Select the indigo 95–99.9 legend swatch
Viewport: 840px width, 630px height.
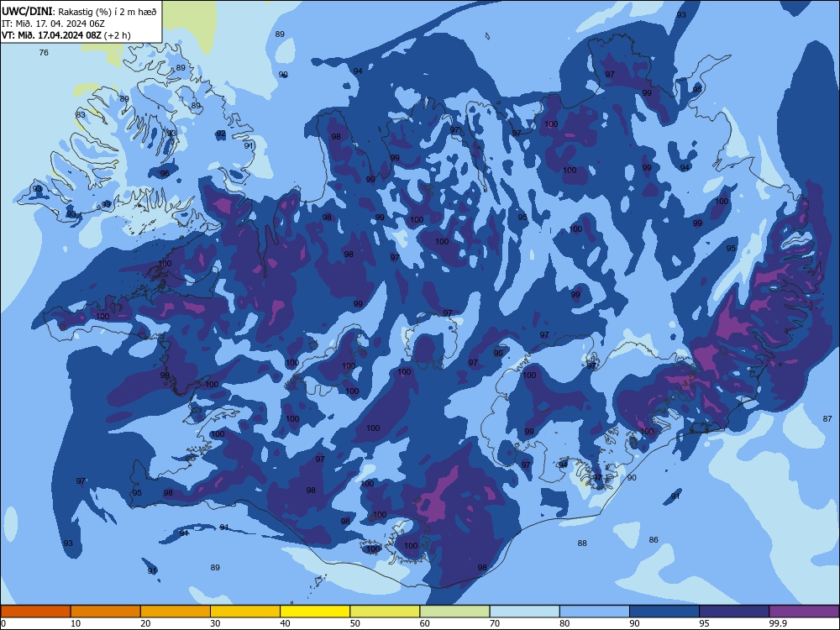point(734,612)
